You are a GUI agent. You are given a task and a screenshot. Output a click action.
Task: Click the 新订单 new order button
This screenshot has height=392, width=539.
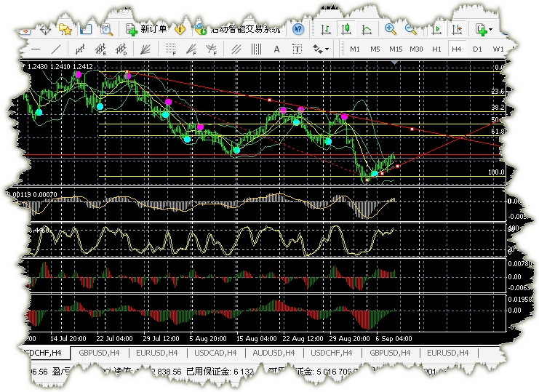[x=146, y=29]
